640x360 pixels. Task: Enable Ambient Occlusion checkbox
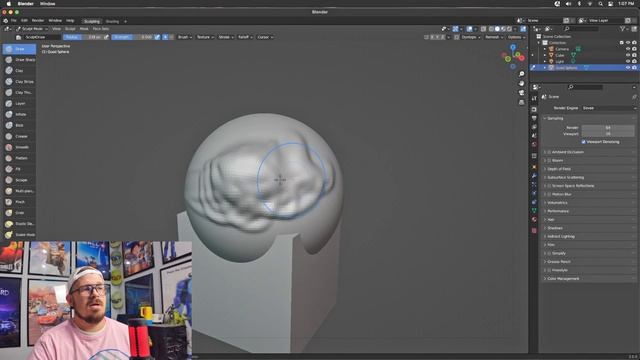click(x=549, y=152)
